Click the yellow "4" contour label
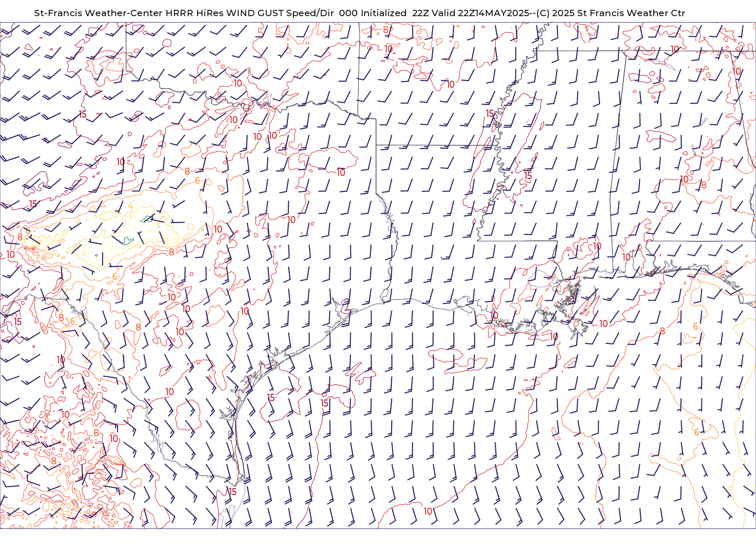Viewport: 756px width, 551px height. 131,206
